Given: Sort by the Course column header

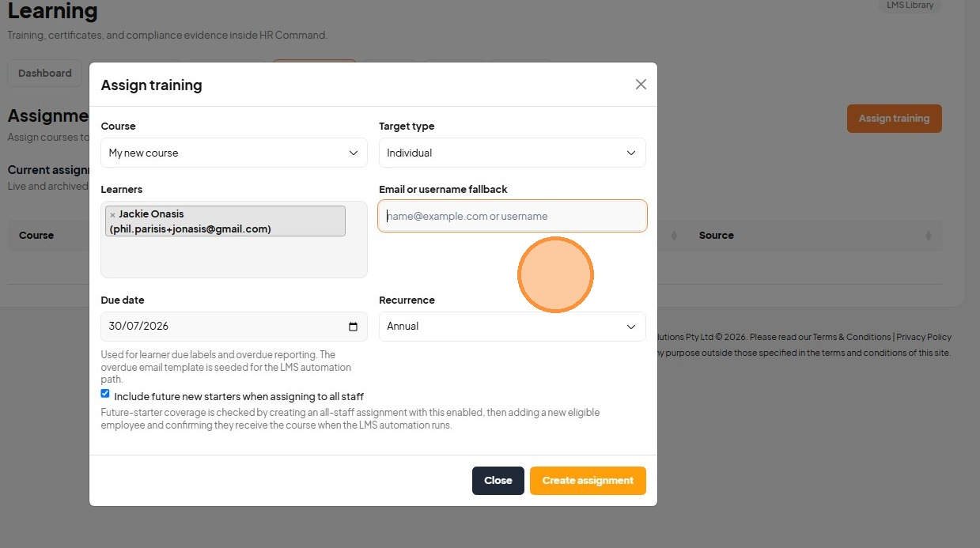Looking at the screenshot, I should click(36, 236).
